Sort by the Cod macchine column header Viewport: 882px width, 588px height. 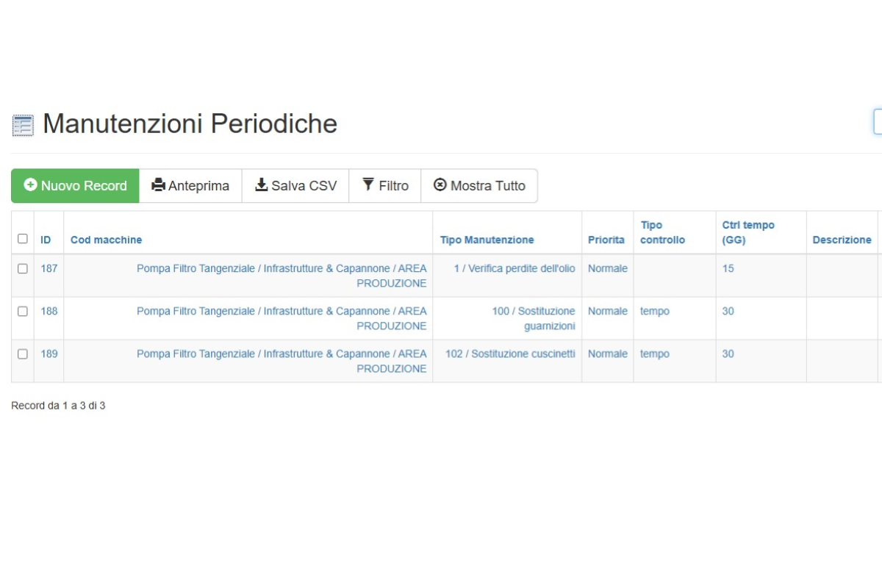pyautogui.click(x=107, y=240)
